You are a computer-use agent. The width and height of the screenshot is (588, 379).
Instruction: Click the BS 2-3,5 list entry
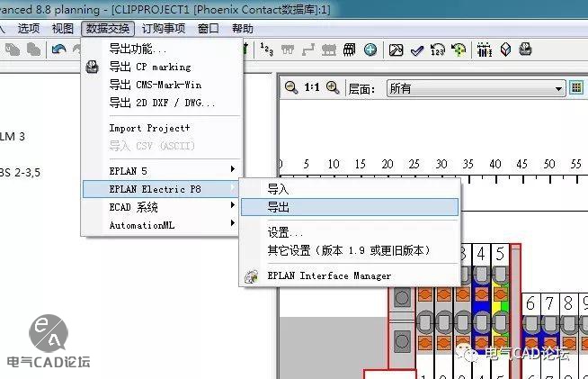point(20,173)
